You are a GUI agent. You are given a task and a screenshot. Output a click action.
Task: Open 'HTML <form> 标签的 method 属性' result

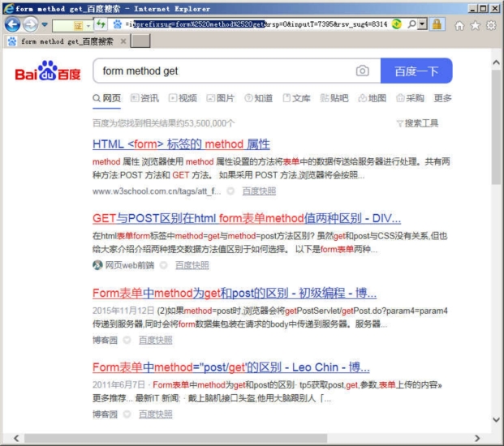(x=181, y=144)
